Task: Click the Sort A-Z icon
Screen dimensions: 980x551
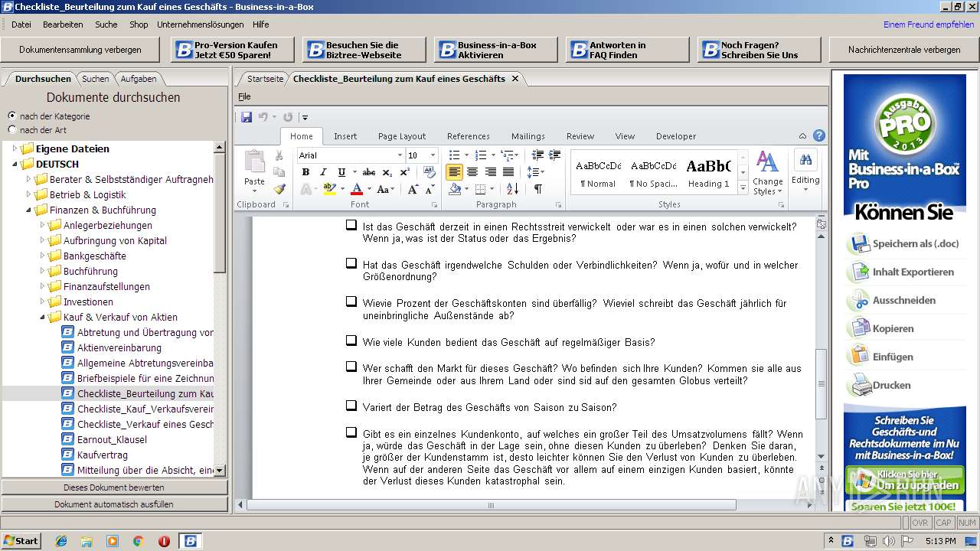Action: click(x=512, y=189)
